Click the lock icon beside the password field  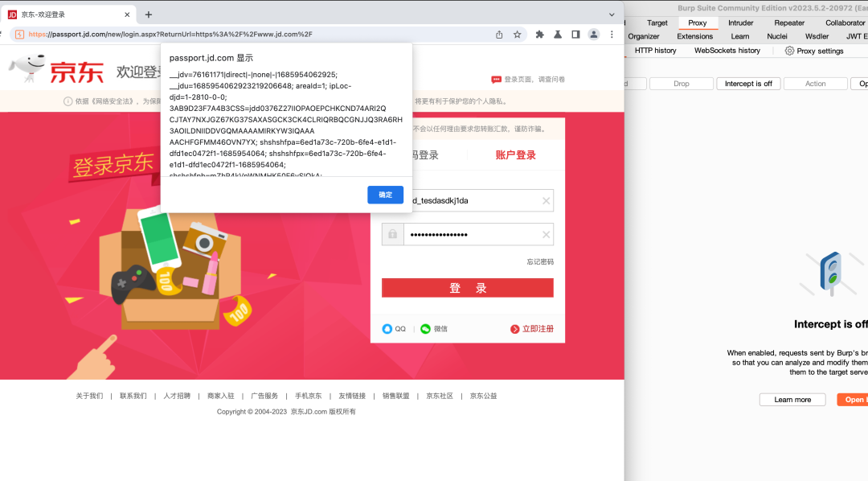pos(392,234)
